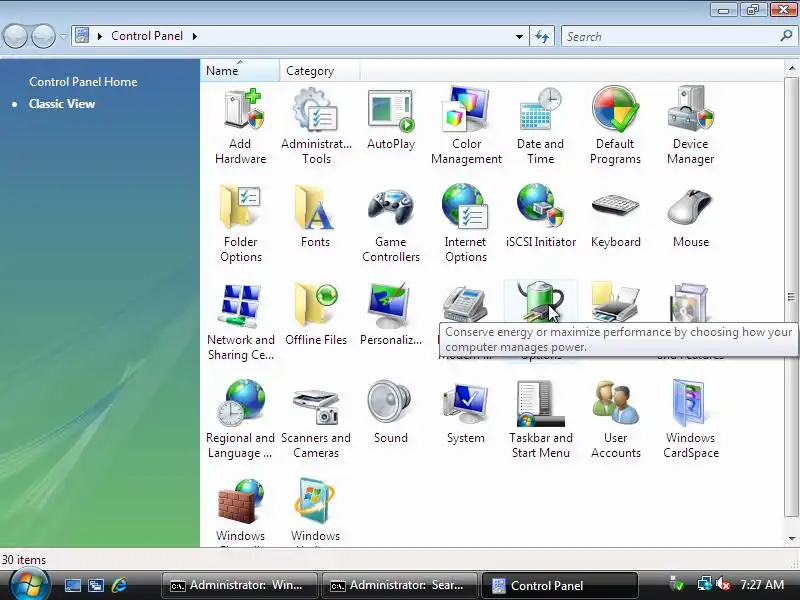Open Color Management

click(466, 126)
